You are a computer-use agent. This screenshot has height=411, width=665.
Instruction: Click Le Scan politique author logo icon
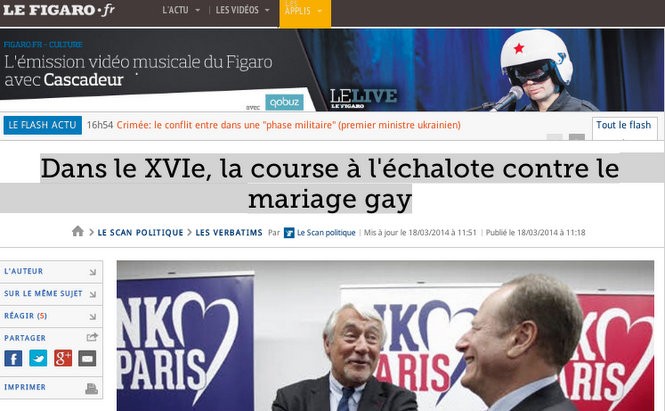tap(289, 232)
